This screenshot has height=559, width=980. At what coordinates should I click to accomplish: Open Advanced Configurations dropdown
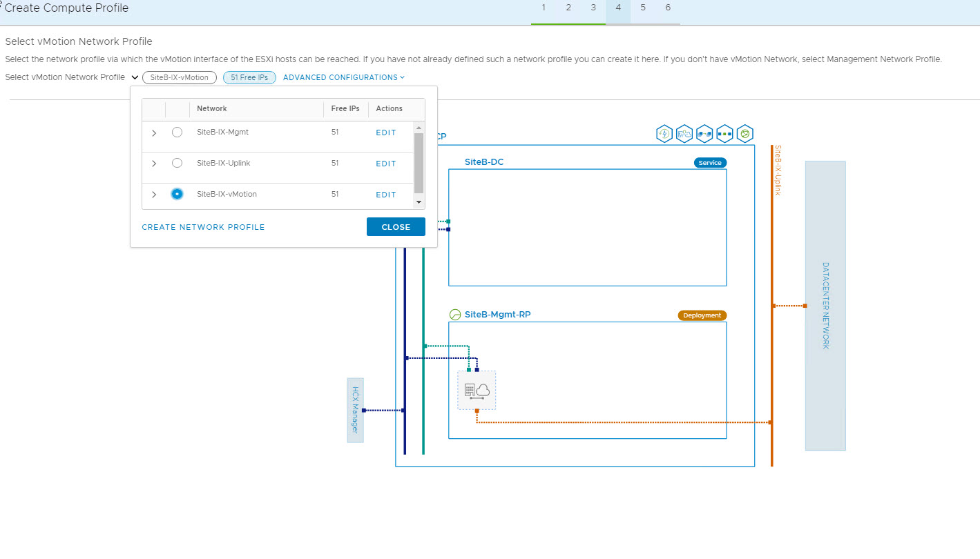[343, 77]
